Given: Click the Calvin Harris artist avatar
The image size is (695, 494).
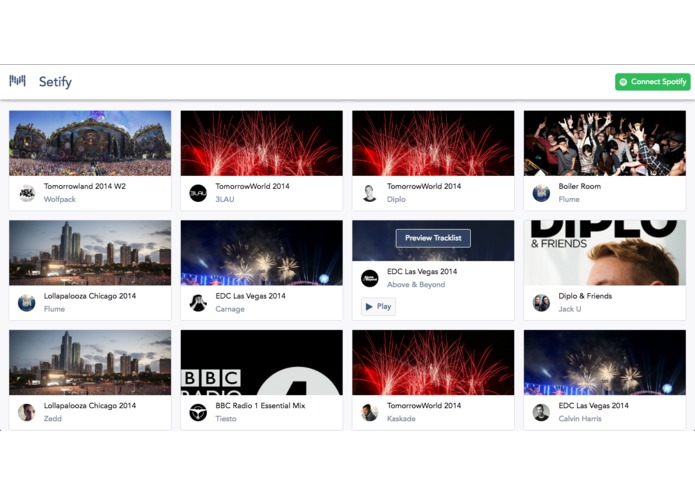Looking at the screenshot, I should [541, 412].
